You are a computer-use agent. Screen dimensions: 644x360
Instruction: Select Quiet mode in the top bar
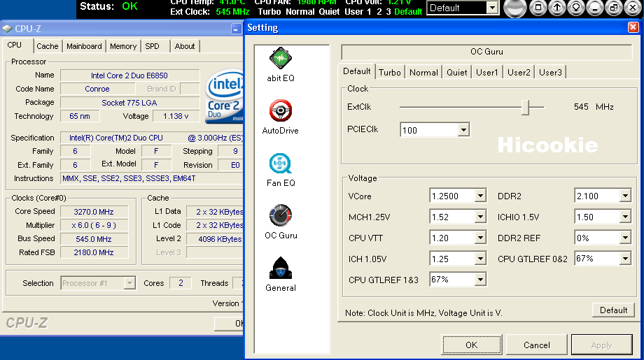click(330, 11)
